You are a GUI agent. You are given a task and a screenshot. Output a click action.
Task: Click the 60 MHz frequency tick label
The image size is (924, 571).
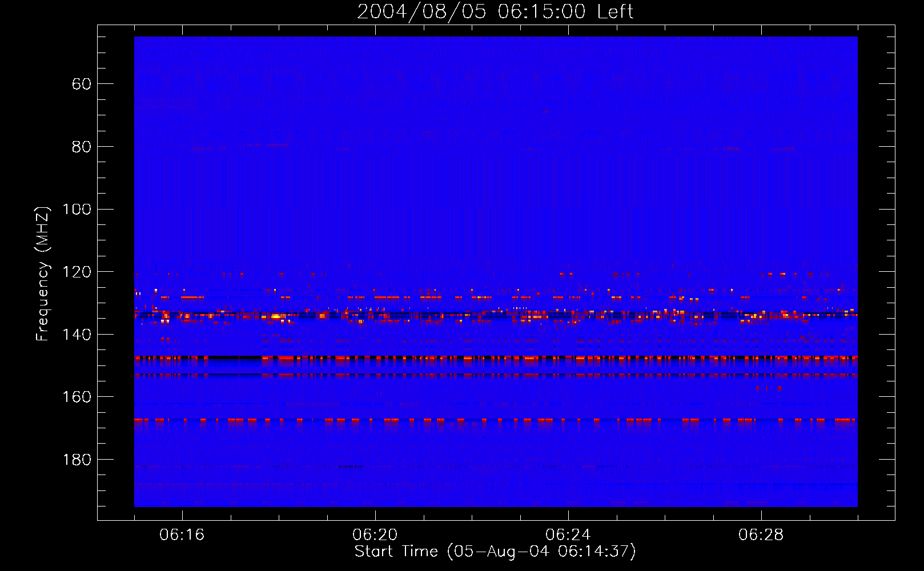pos(81,85)
